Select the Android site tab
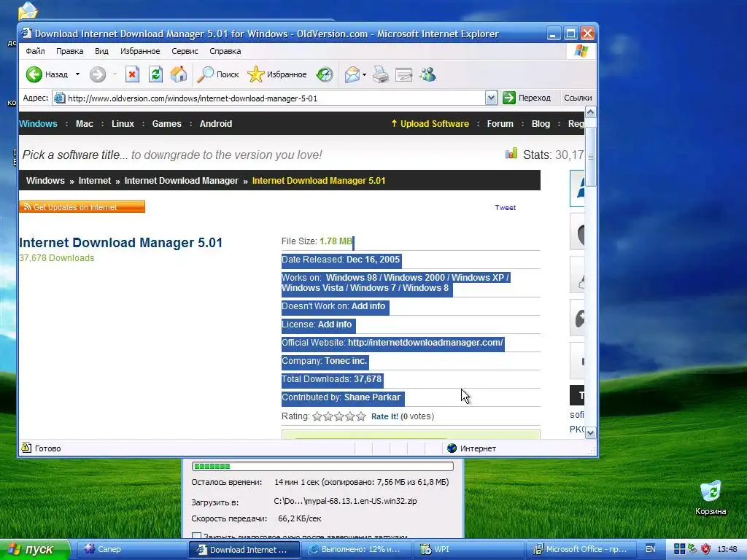 click(216, 124)
